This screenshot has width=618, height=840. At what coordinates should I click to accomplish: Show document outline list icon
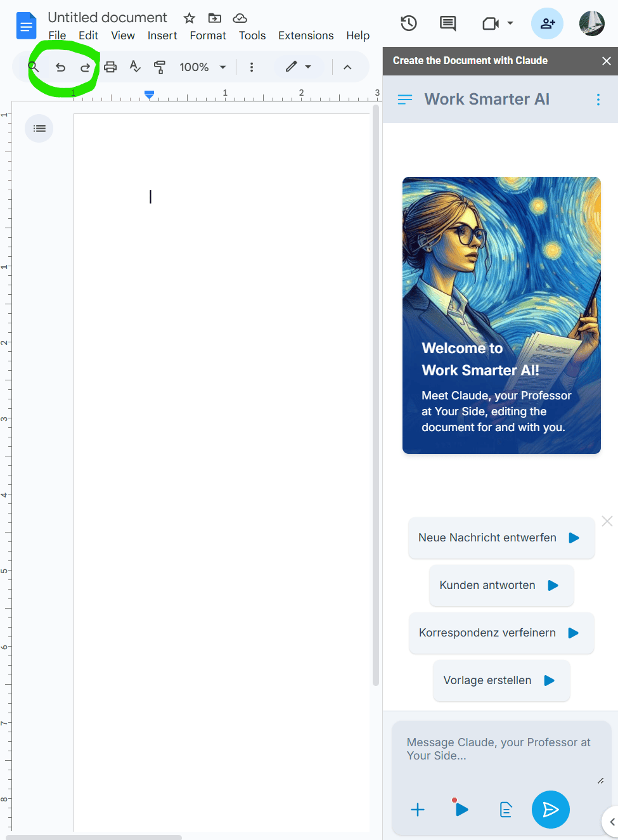pyautogui.click(x=39, y=129)
